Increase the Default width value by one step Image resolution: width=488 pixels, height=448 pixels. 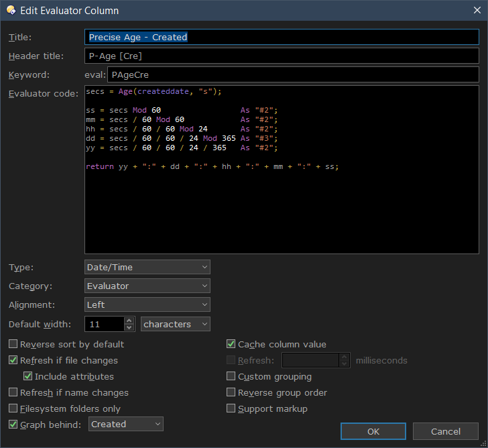pos(129,321)
